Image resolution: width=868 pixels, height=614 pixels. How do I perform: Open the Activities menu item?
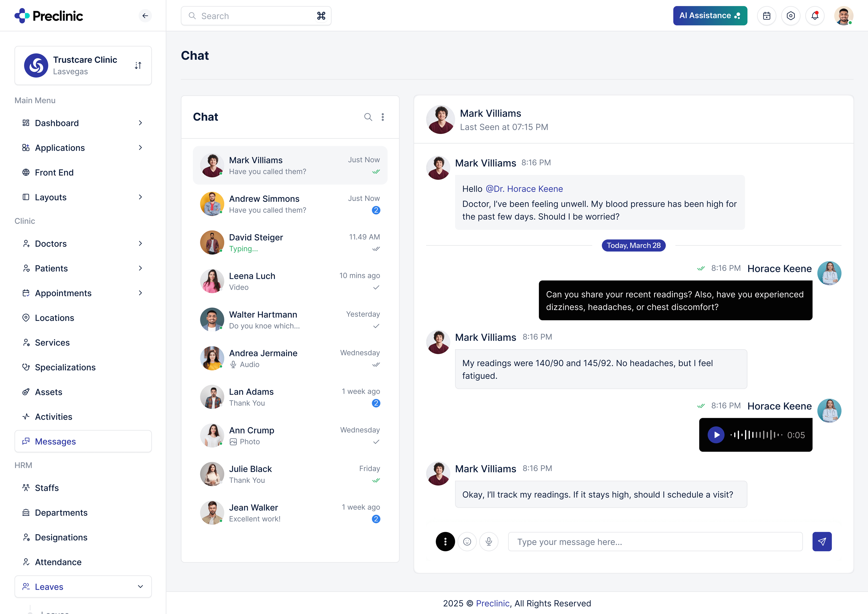(x=83, y=417)
